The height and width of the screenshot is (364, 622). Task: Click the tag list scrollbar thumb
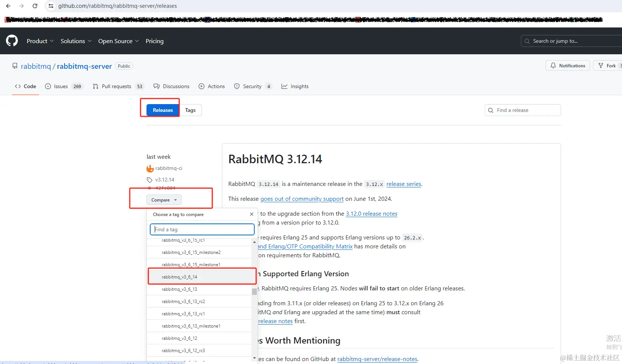pos(254,292)
